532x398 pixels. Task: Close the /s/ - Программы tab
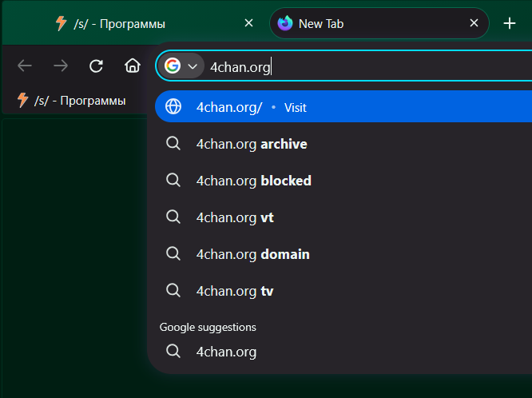click(x=248, y=23)
